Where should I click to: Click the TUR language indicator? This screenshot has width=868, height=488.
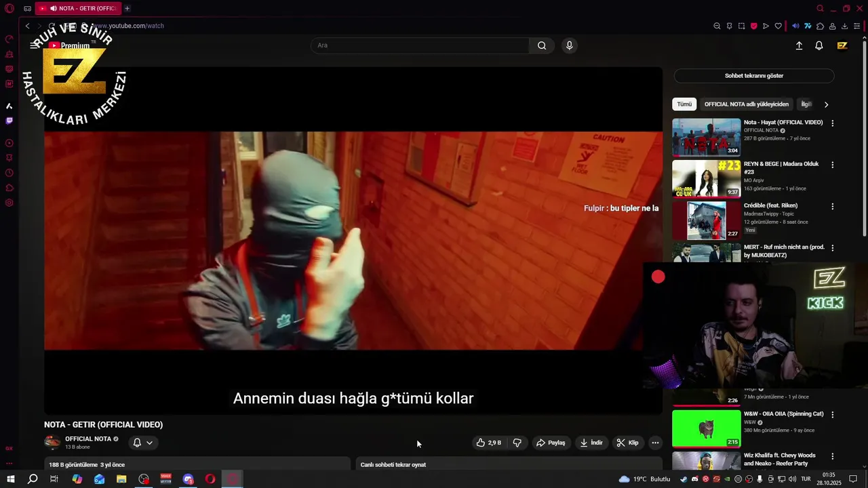coord(806,479)
